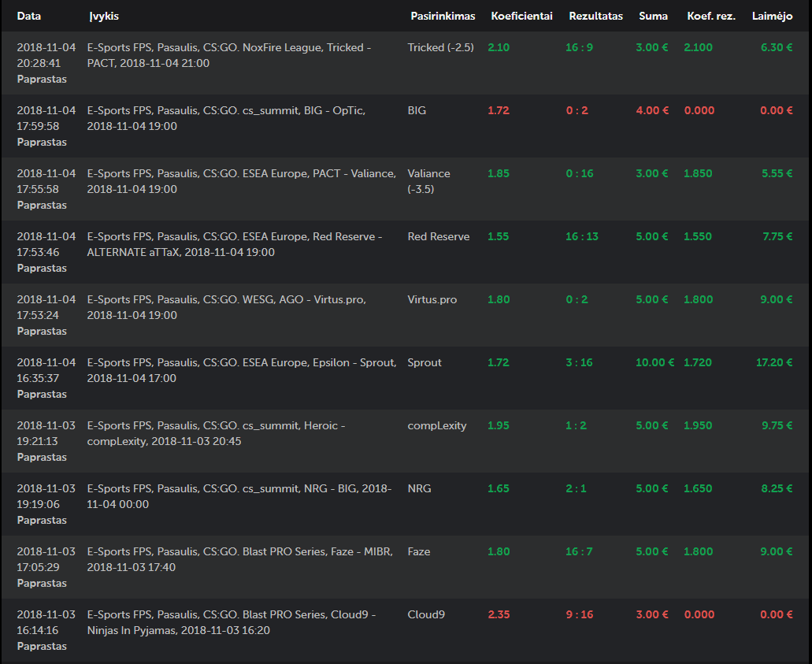The height and width of the screenshot is (664, 812).
Task: Click the Koef. rez. column header
Action: point(711,16)
